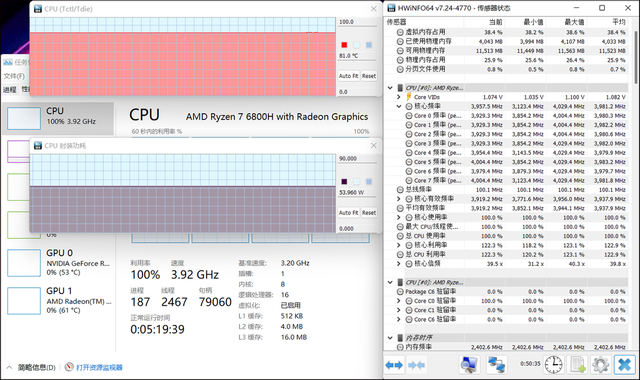Screen dimensions: 640x380
Task: Click the collapse columns inward-arrows icon
Action: point(416,365)
